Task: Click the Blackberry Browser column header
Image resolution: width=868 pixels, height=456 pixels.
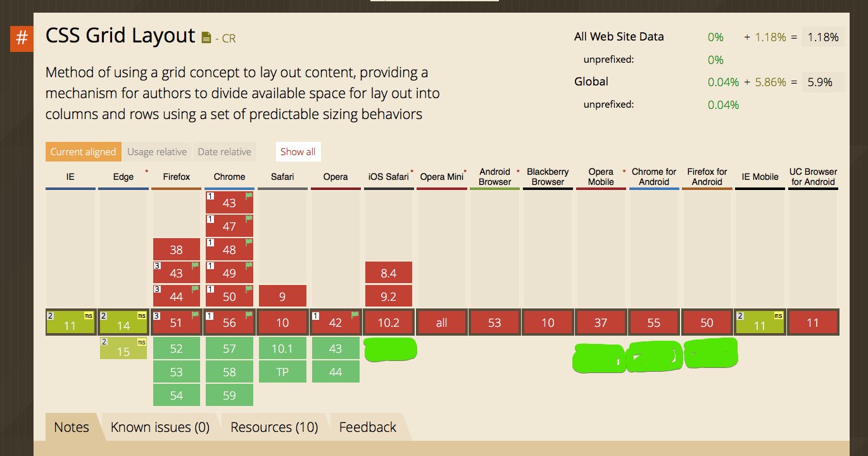Action: point(548,177)
